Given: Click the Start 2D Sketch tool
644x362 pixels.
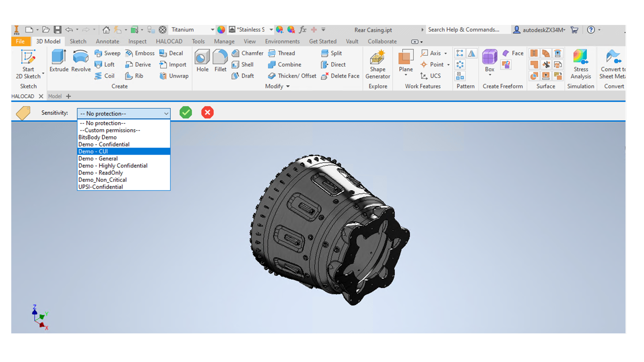Looking at the screenshot, I should 28,64.
